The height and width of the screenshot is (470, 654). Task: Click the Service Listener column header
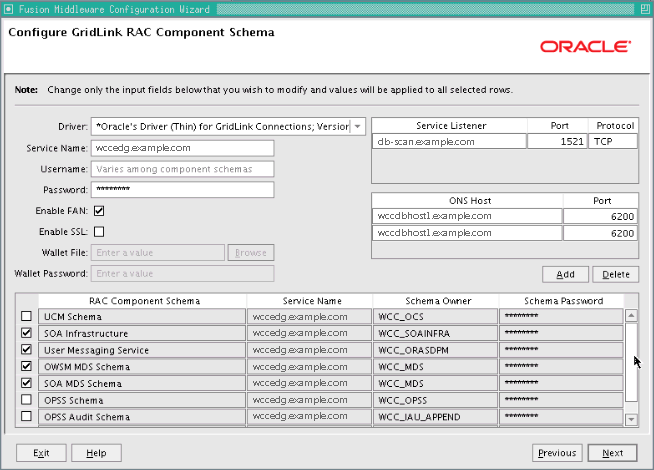pyautogui.click(x=450, y=126)
